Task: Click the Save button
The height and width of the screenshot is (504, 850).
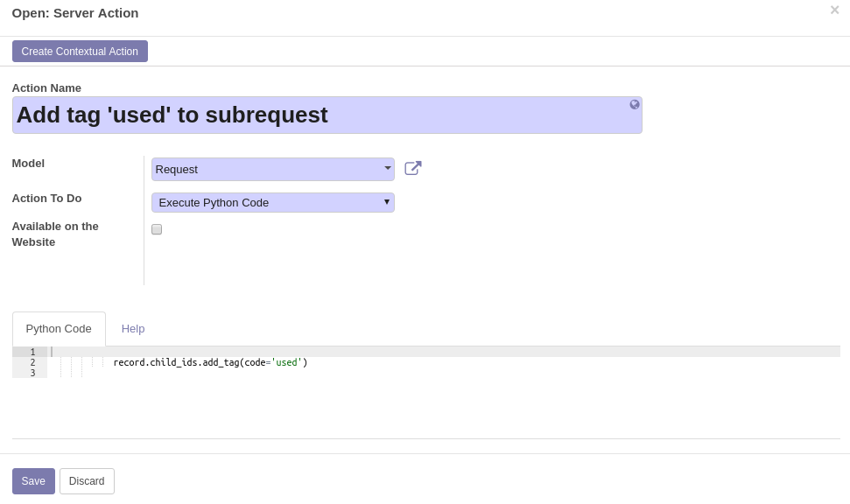Action: [x=33, y=481]
